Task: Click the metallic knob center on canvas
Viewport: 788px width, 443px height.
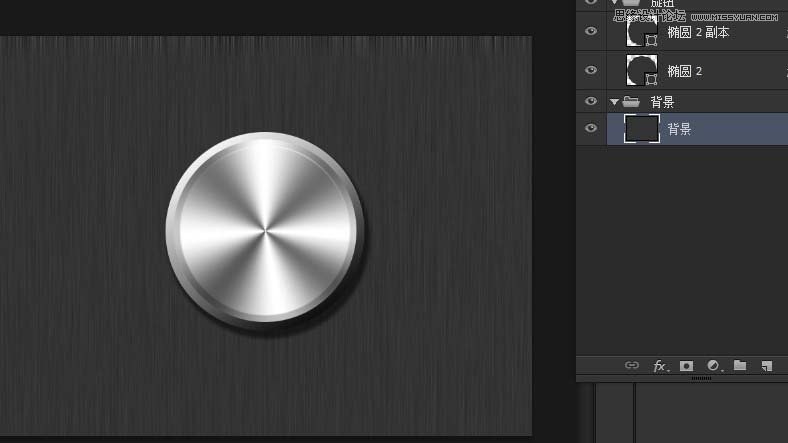Action: (265, 231)
